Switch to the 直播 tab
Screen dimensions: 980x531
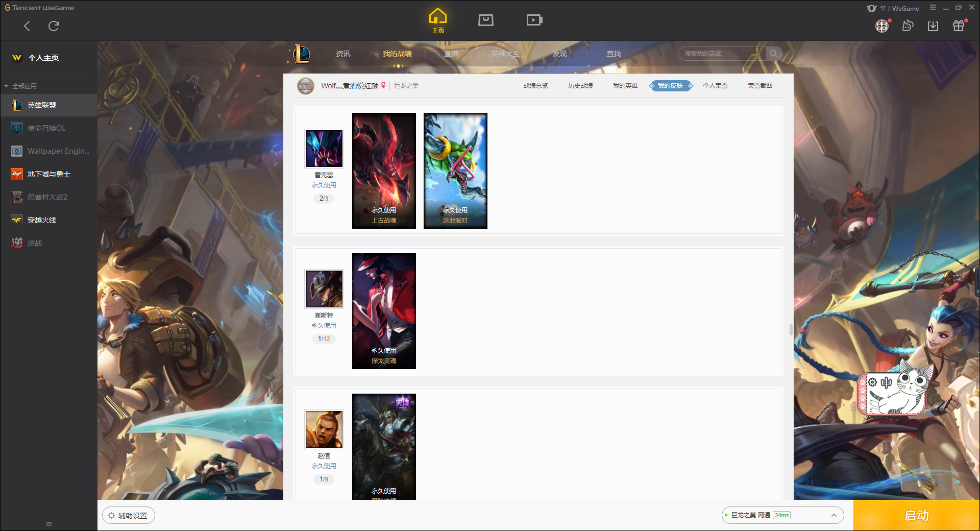(x=451, y=54)
